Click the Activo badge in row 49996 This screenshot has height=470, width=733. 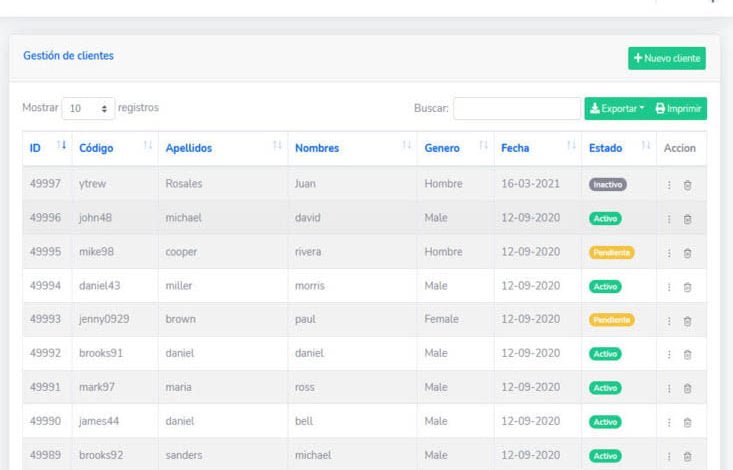pos(605,218)
